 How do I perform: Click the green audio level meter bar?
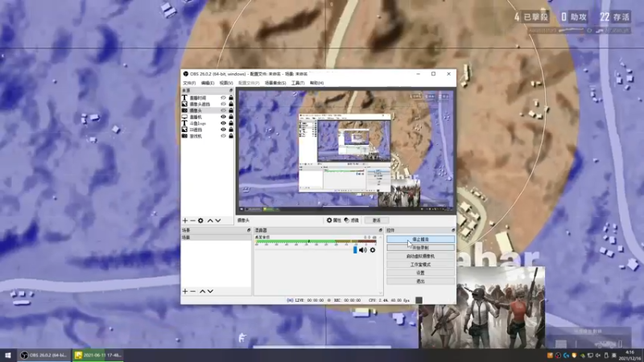(316, 241)
